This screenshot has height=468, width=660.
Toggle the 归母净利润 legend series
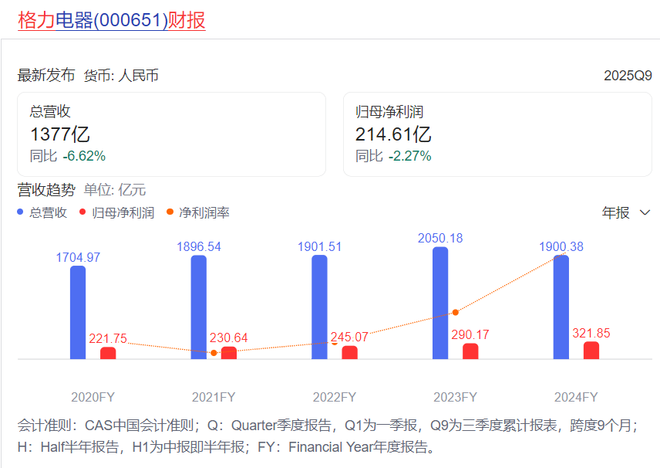click(123, 212)
